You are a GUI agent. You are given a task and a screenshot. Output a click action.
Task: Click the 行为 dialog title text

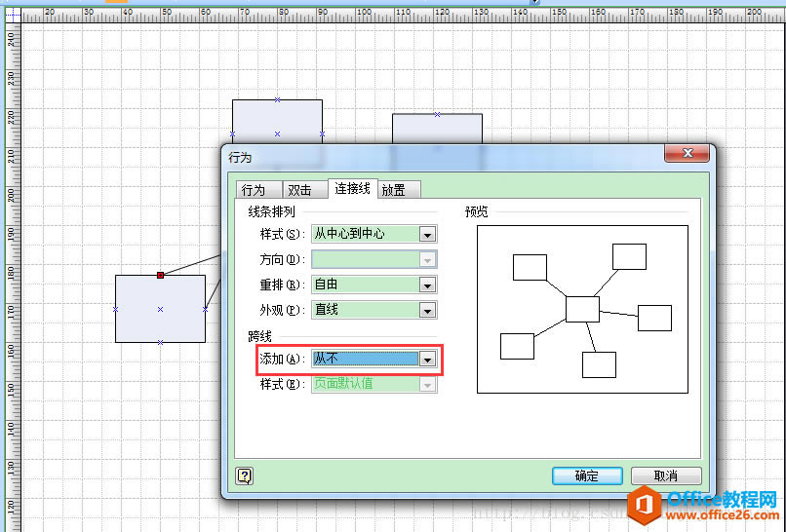[240, 157]
